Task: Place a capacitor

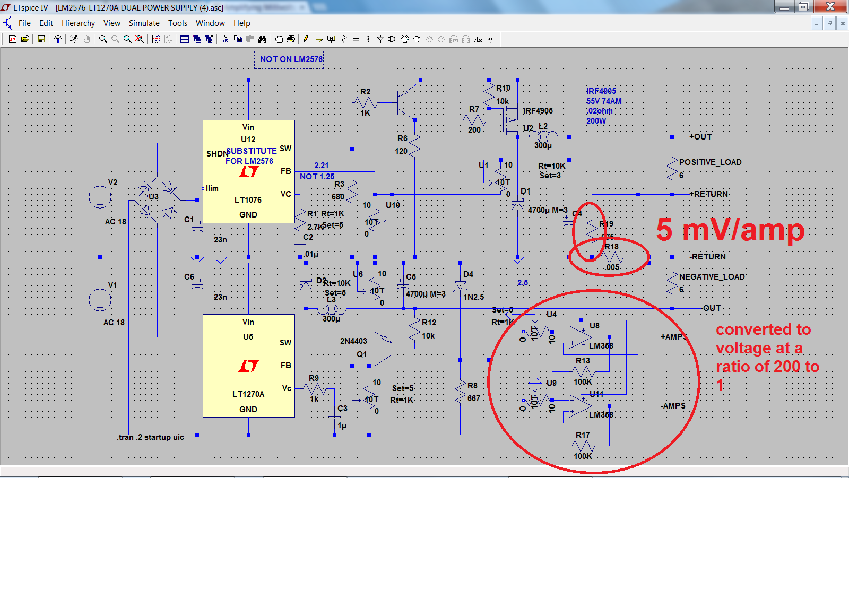Action: [356, 39]
